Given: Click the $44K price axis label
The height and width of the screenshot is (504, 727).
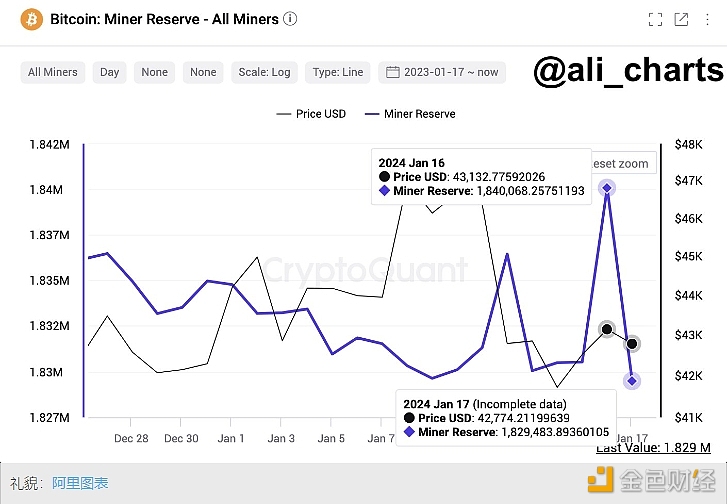Looking at the screenshot, I should coord(689,295).
